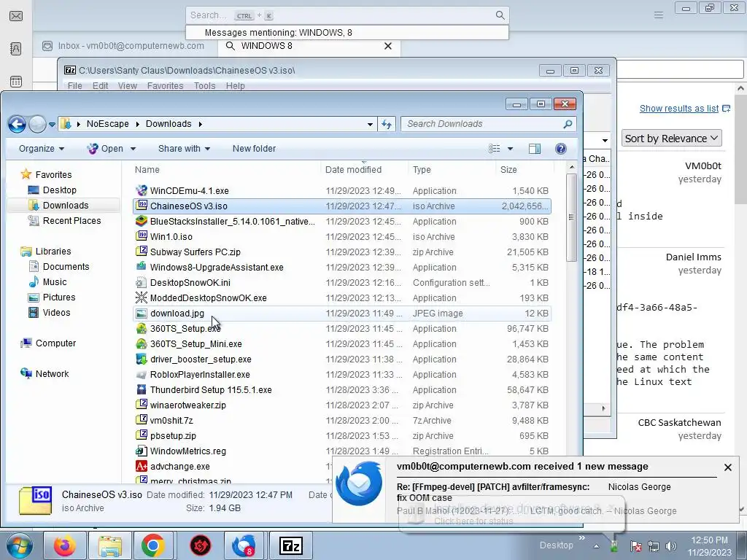The image size is (747, 560).
Task: Click the Thunderbird global search box
Action: 347,15
